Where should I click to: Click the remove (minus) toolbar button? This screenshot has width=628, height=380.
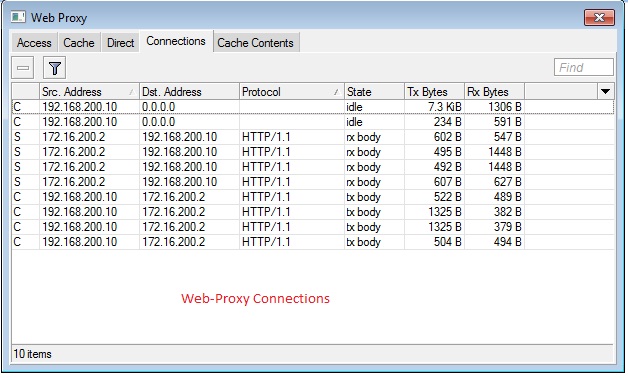pyautogui.click(x=23, y=68)
